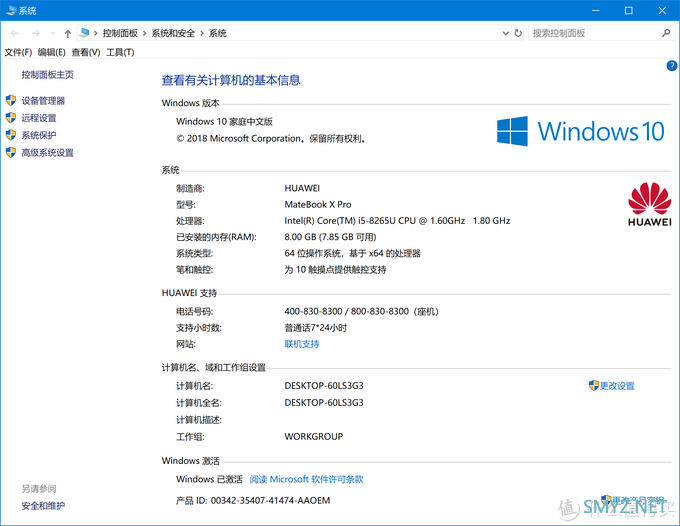The width and height of the screenshot is (680, 526).
Task: Click the HUAWEI logo image
Action: tap(650, 204)
